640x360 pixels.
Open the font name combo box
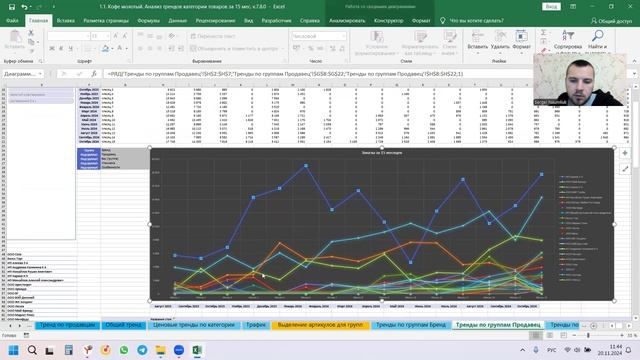click(x=68, y=36)
